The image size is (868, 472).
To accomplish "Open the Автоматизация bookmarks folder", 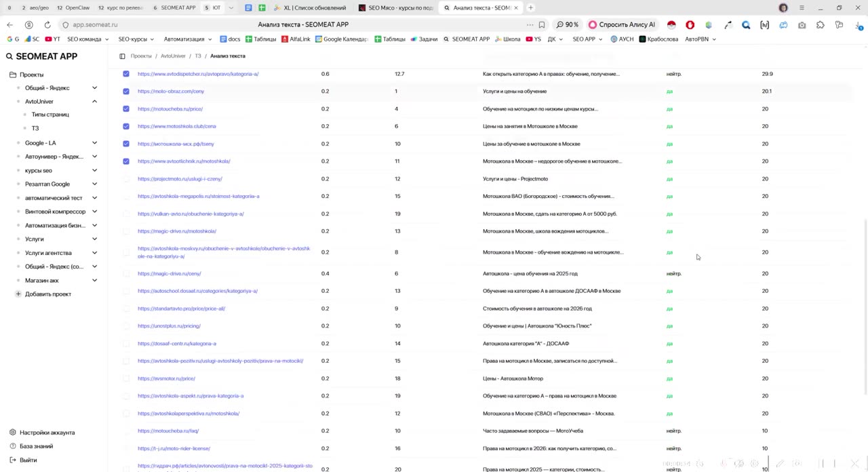I will pos(188,39).
